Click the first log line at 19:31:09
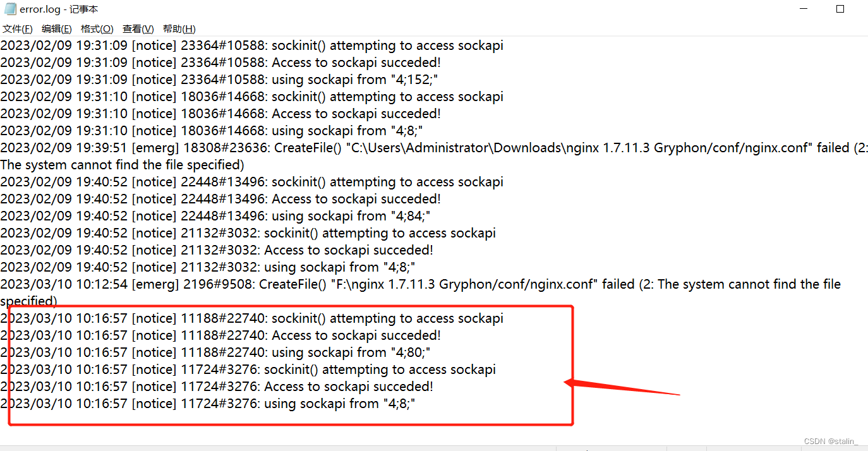The height and width of the screenshot is (451, 868). click(251, 45)
